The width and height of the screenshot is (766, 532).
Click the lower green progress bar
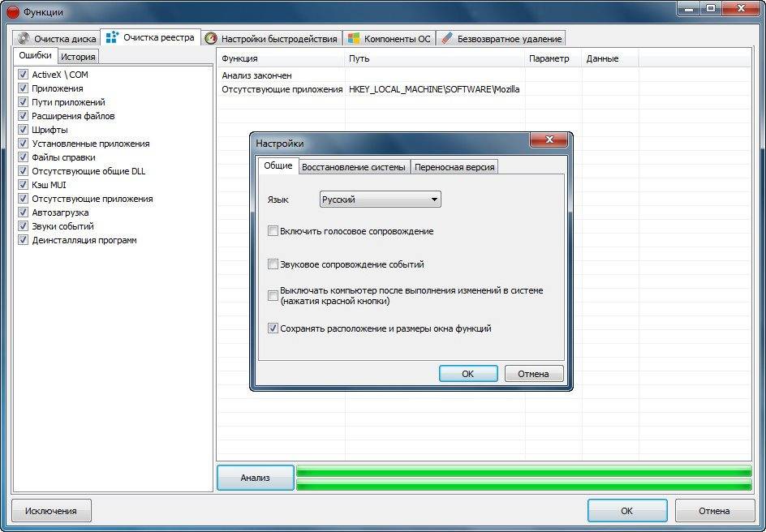pyautogui.click(x=523, y=484)
